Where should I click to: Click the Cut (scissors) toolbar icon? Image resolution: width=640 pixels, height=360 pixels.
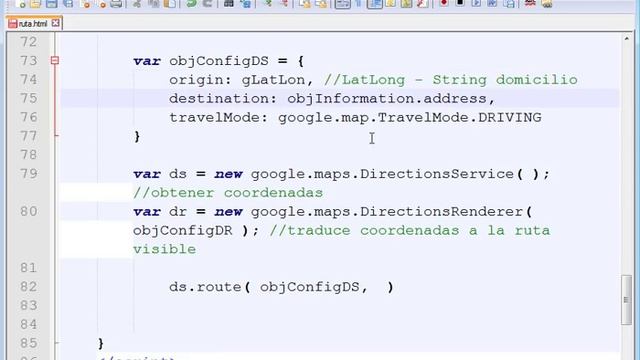(x=137, y=4)
